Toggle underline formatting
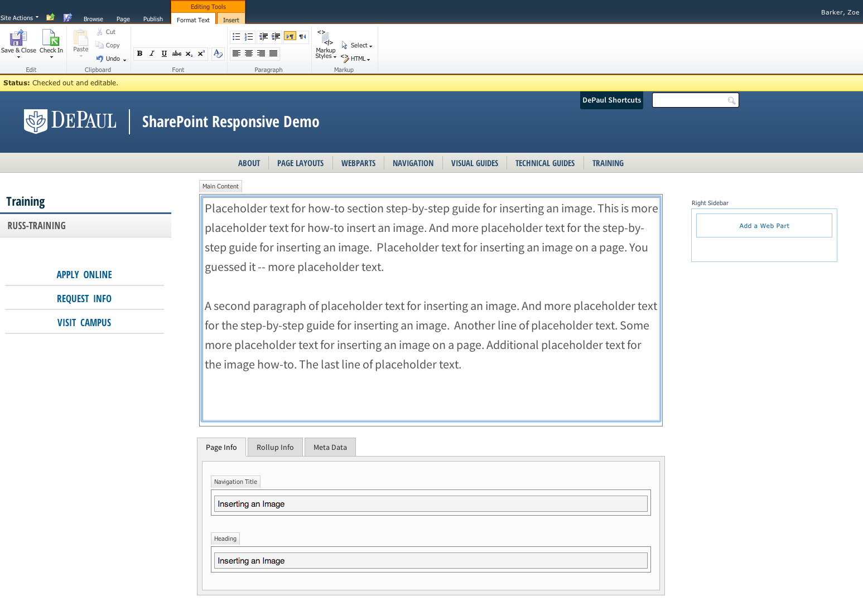The image size is (863, 616). coord(164,54)
